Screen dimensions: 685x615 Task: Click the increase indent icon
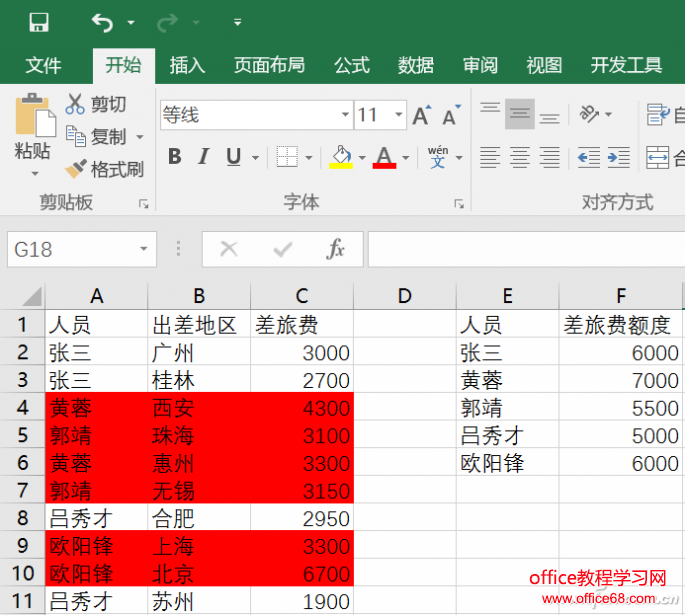coord(619,157)
